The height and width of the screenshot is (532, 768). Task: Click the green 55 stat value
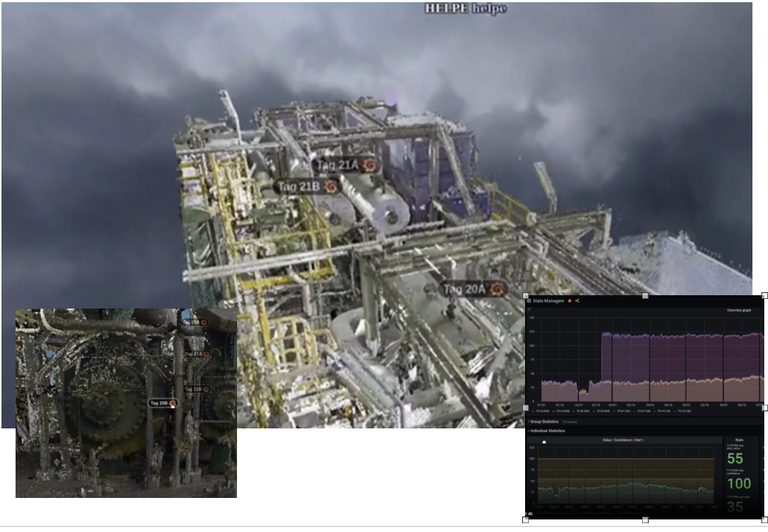[x=735, y=459]
